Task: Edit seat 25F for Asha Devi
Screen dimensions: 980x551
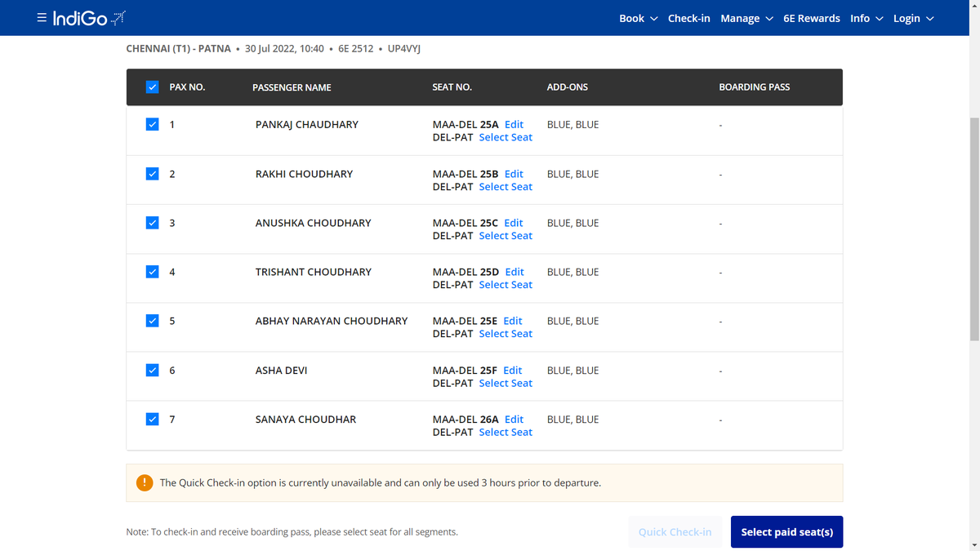Action: point(513,370)
